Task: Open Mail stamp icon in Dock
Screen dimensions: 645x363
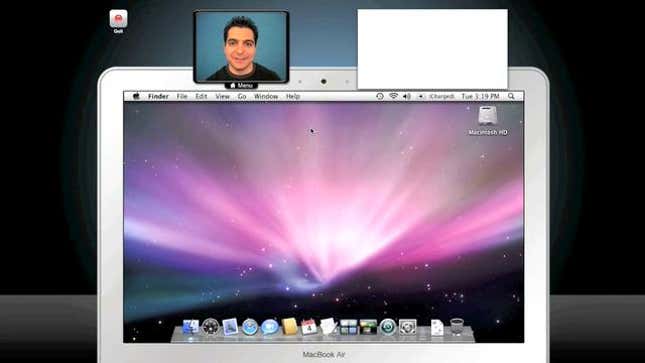Action: click(230, 327)
